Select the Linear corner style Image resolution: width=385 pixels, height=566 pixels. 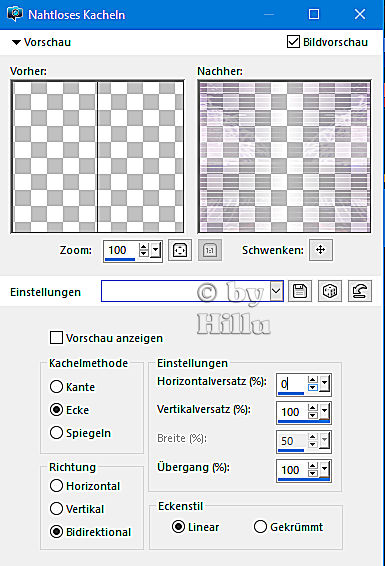pyautogui.click(x=178, y=527)
